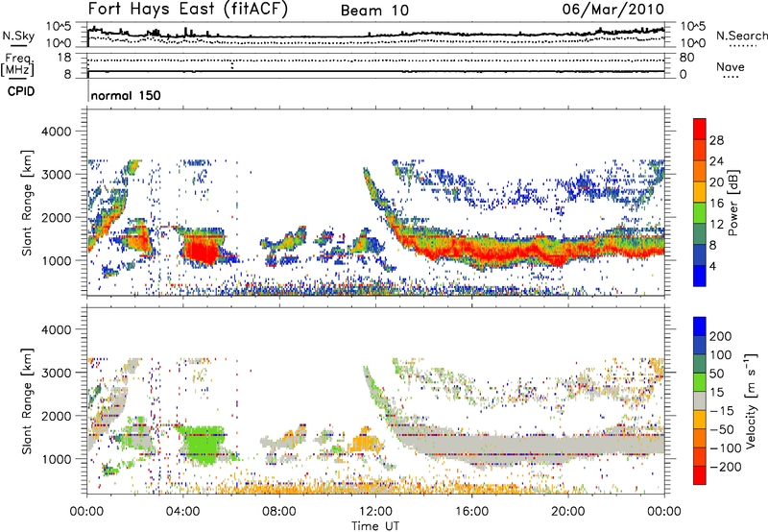The image size is (768, 532).
Task: Click the "Time UT" axis title
Action: coord(375,526)
